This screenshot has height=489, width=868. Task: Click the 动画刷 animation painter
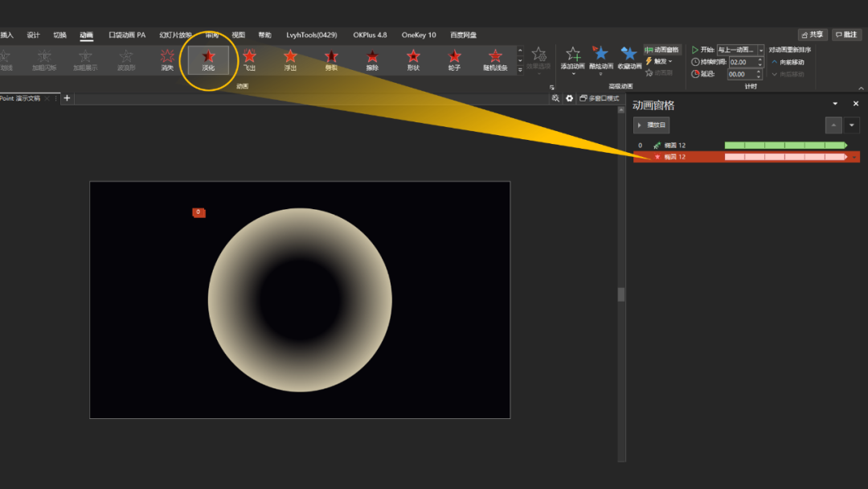659,73
